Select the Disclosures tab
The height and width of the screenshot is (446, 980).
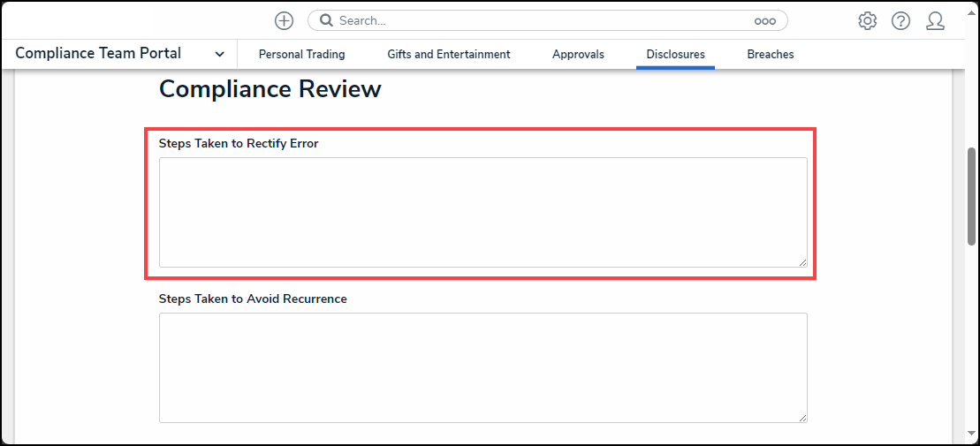(676, 55)
